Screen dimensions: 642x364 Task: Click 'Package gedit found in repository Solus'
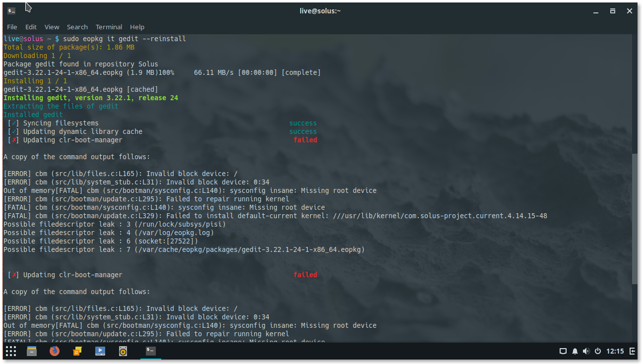81,64
